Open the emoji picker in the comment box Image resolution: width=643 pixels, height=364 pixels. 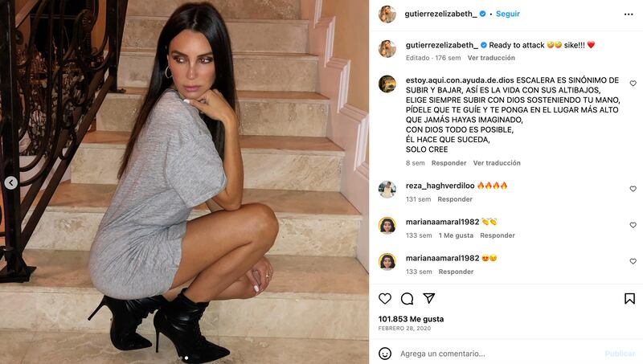click(x=385, y=354)
